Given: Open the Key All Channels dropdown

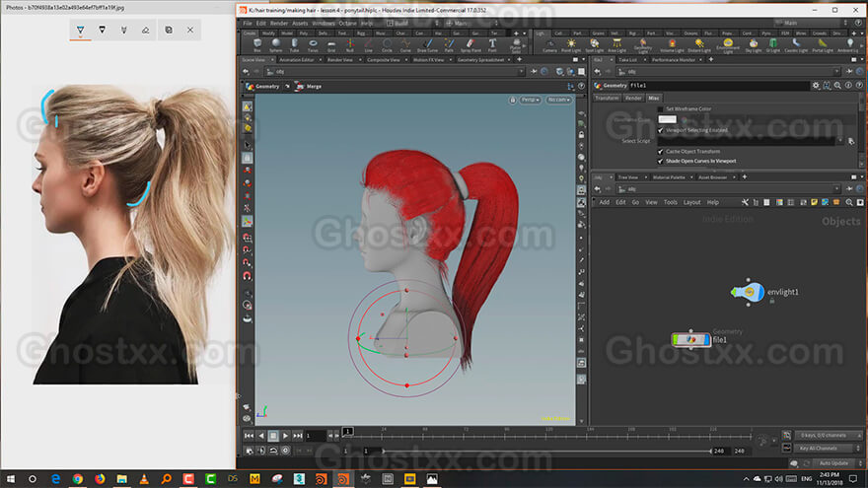Looking at the screenshot, I should [x=829, y=449].
